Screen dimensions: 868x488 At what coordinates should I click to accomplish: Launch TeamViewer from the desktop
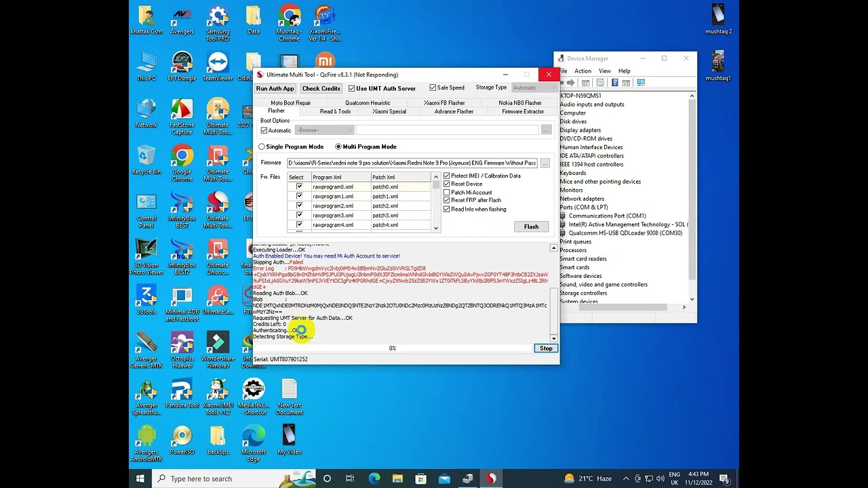[218, 66]
